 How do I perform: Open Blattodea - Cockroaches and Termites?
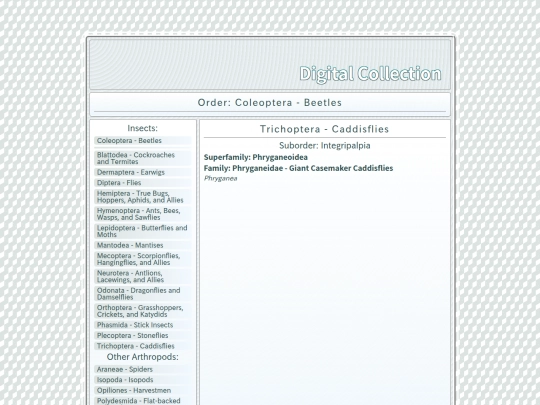pos(143,158)
